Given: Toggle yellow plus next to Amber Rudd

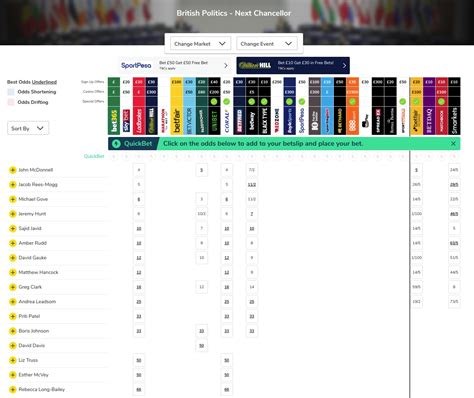Looking at the screenshot, I should click(13, 243).
